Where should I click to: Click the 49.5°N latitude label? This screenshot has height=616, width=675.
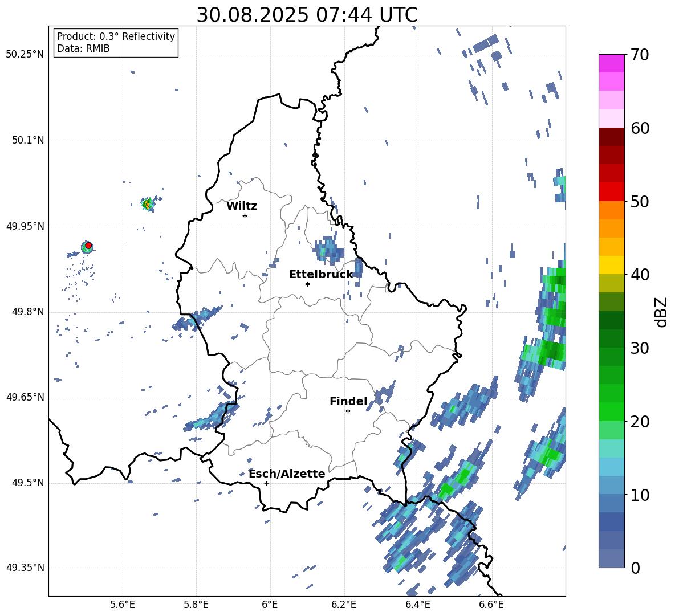(28, 482)
